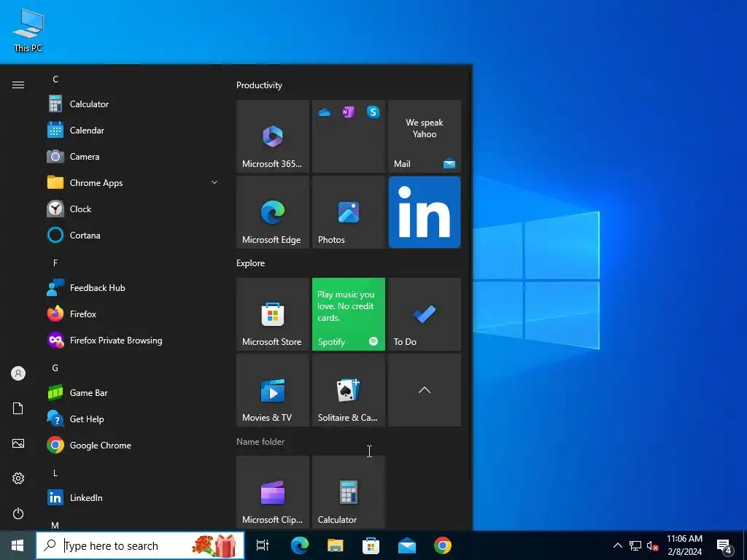
Task: Open the Microsoft Store tile
Action: point(273,314)
